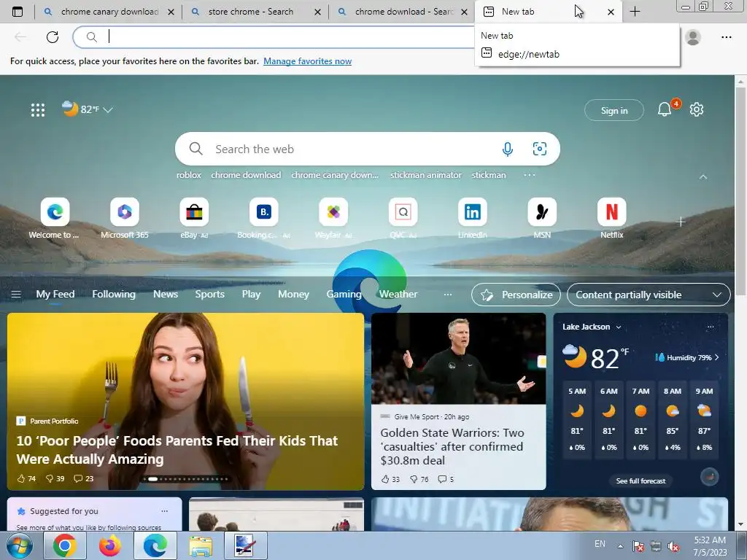The height and width of the screenshot is (560, 747).
Task: Select the Sports feed tab
Action: point(209,295)
